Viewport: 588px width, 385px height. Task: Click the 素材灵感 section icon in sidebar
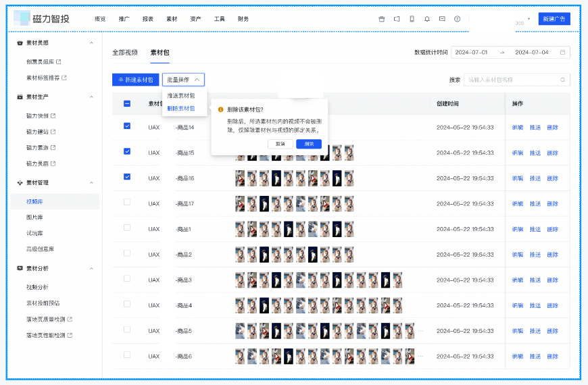[20, 43]
